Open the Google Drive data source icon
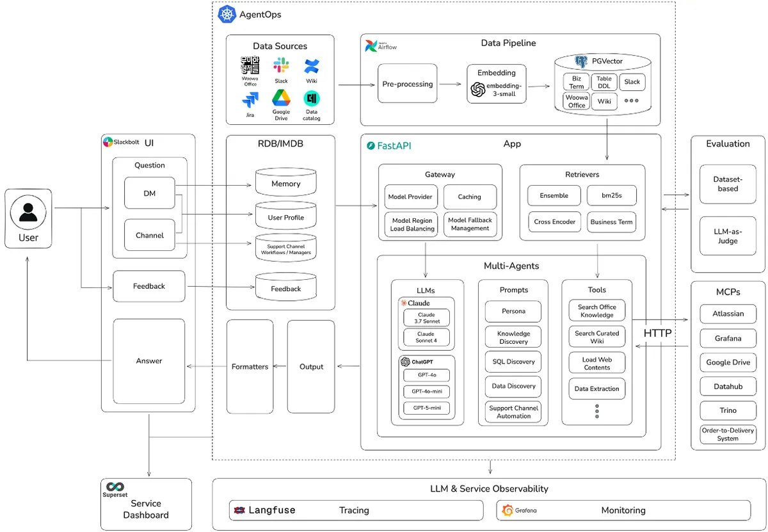The height and width of the screenshot is (532, 768). 281,98
